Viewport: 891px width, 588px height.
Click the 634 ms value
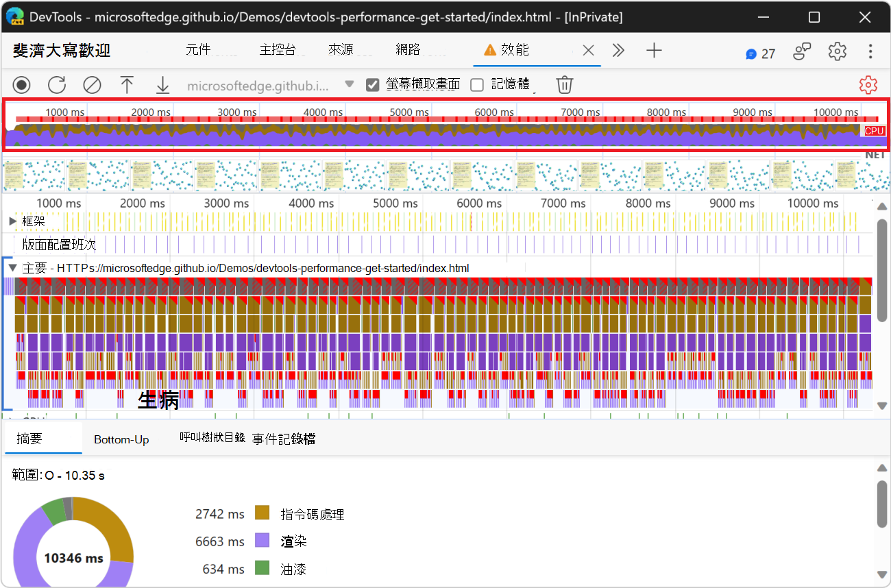pyautogui.click(x=223, y=569)
